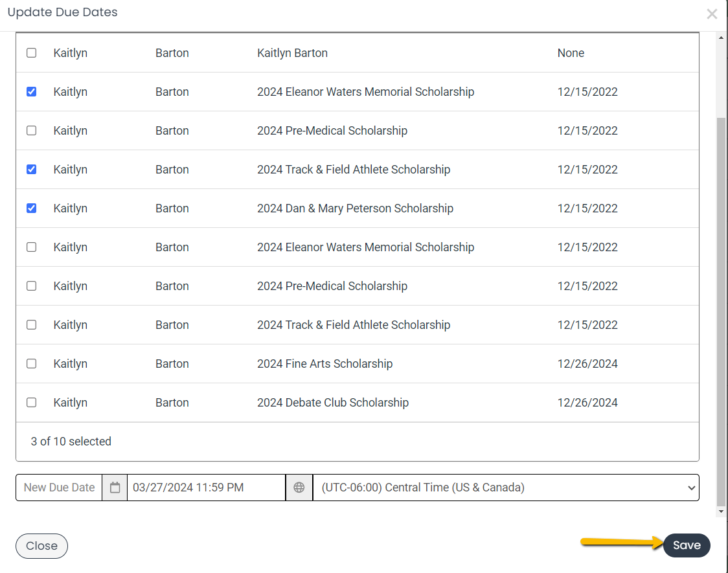Select the 2024 Debate Club Scholarship checkbox
The height and width of the screenshot is (573, 728).
tap(32, 403)
